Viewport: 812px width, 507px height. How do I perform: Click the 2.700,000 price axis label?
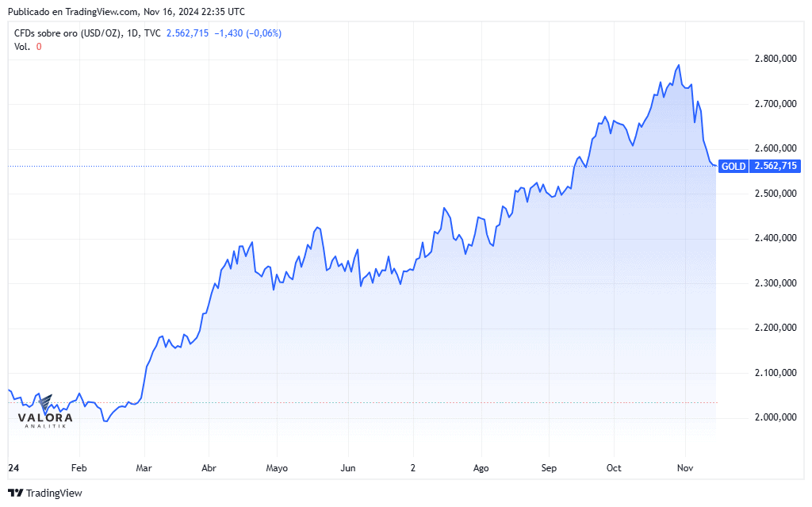[776, 104]
